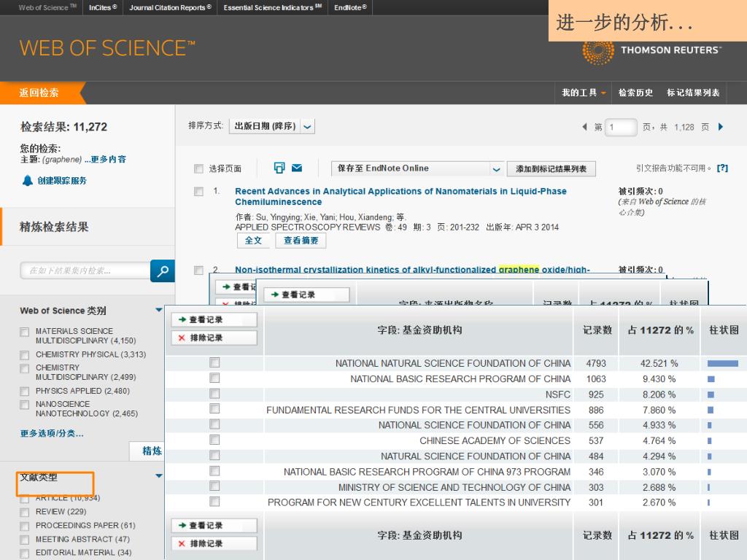Open the EndNote top tab
Viewport: 747px width, 560px height.
pyautogui.click(x=350, y=7)
